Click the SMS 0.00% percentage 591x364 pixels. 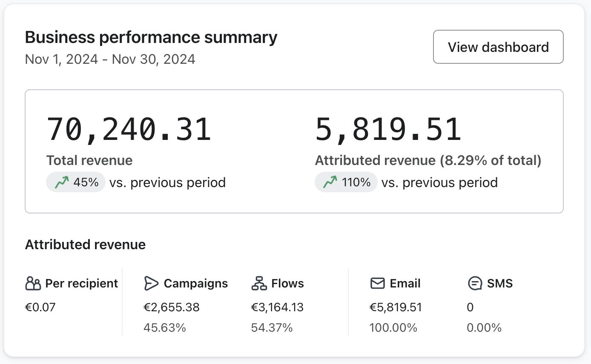click(x=484, y=328)
